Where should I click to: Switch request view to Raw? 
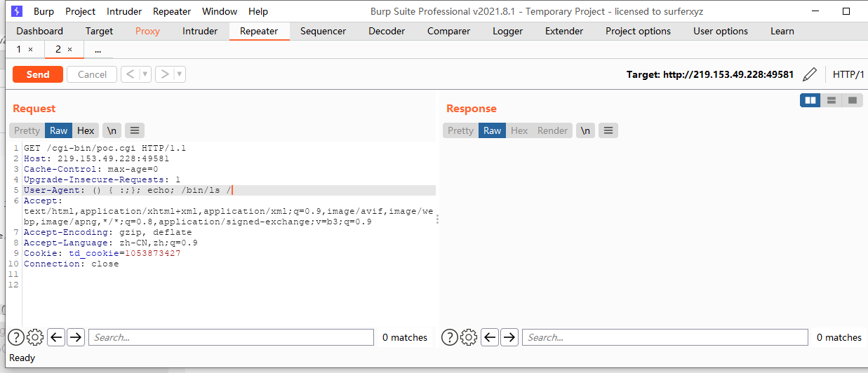(59, 130)
